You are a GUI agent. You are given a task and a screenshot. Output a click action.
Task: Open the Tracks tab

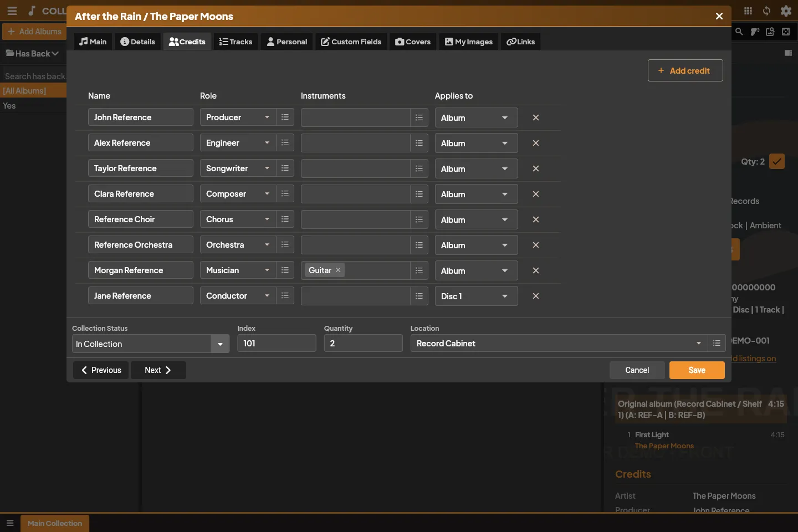coord(236,42)
